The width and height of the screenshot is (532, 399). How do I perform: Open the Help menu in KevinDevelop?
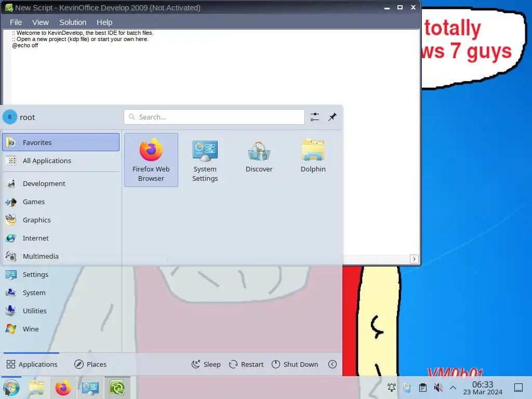(104, 22)
